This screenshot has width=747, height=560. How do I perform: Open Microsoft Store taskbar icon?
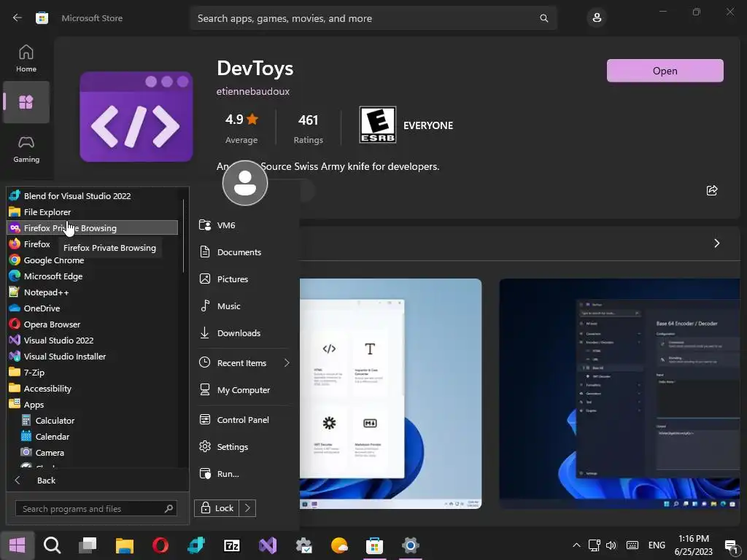click(374, 545)
